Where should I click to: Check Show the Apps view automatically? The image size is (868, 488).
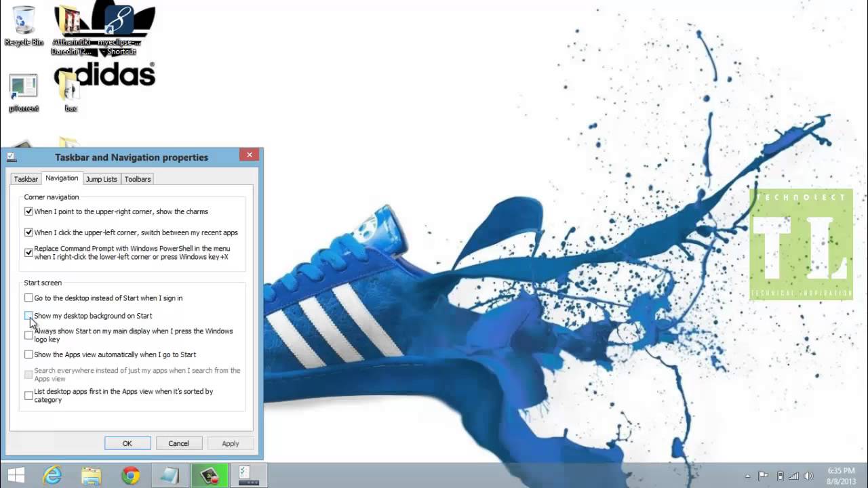tap(28, 354)
